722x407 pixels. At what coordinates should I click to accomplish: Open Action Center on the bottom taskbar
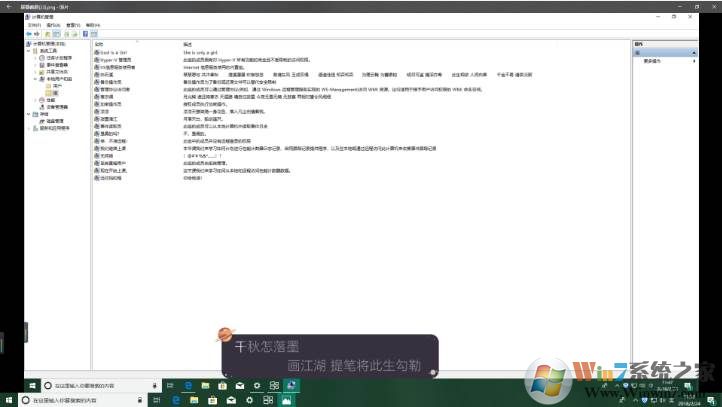click(712, 400)
